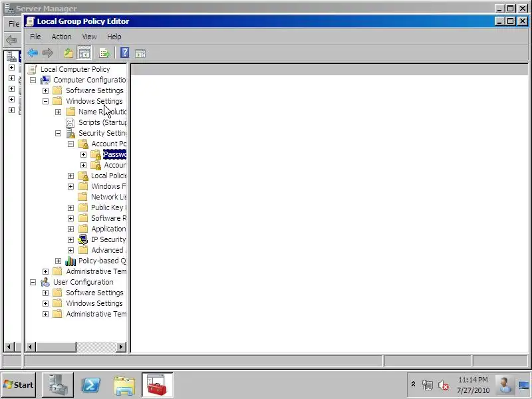Viewport: 532px width, 399px height.
Task: Click the Network List folder icon
Action: pos(82,197)
